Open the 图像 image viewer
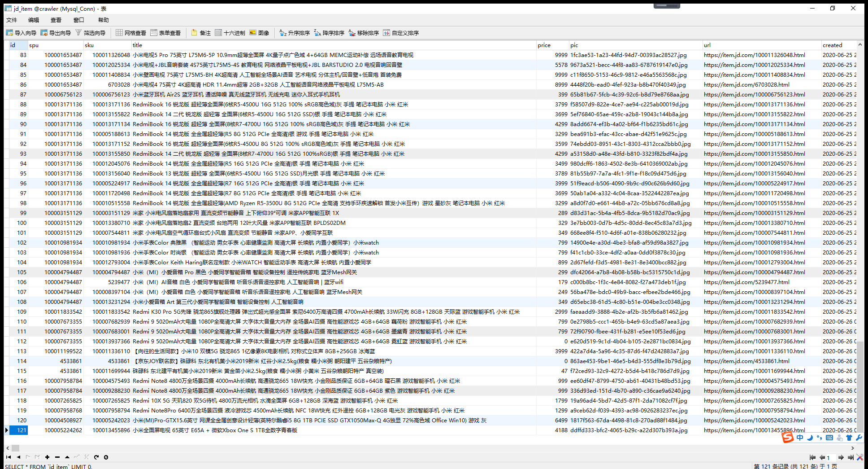This screenshot has height=469, width=868. coord(259,33)
